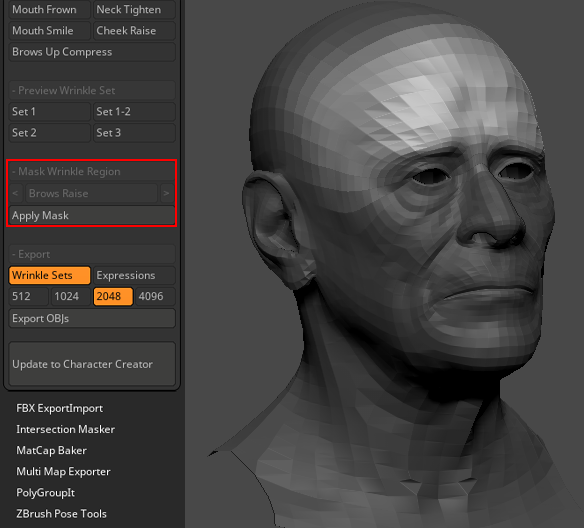Toggle Wrinkle Sets export option

50,275
